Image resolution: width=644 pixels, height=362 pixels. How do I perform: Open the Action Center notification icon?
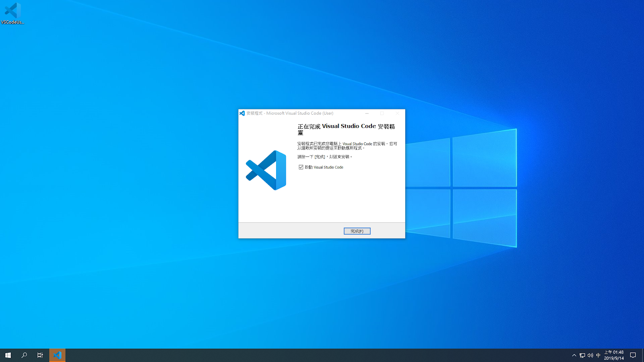[633, 355]
